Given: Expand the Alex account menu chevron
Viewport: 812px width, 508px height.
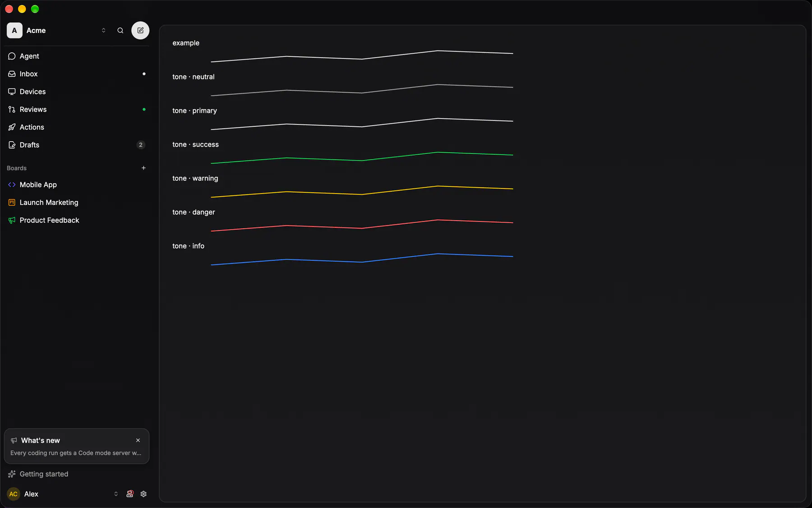Looking at the screenshot, I should point(116,494).
